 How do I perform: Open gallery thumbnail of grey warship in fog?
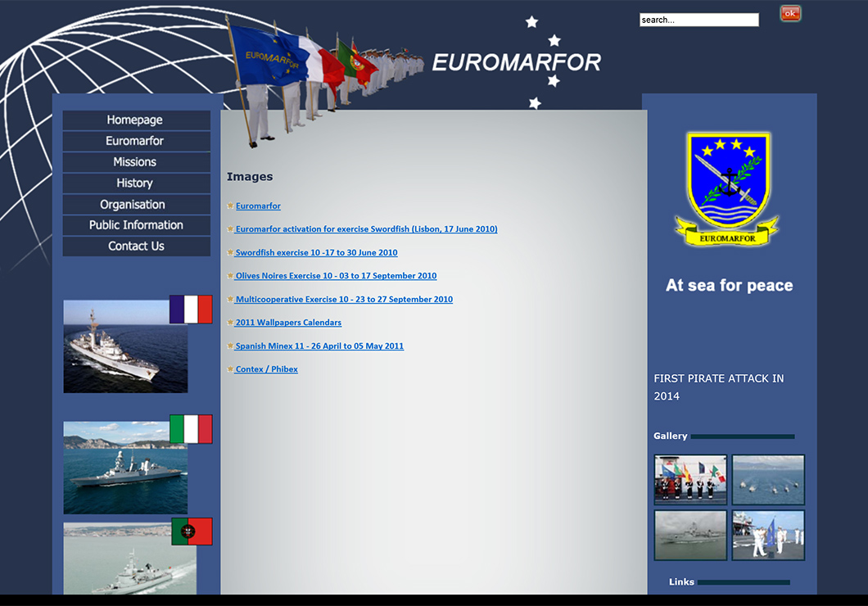click(690, 535)
